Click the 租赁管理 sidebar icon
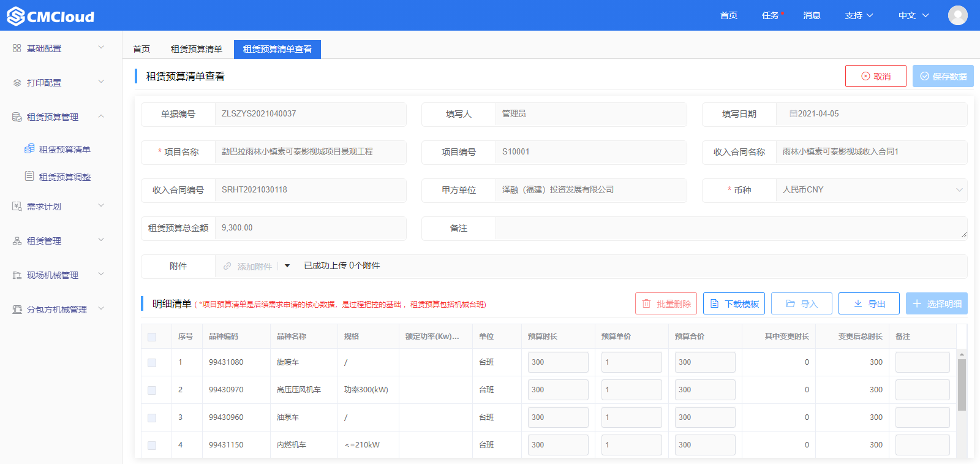Viewport: 980px width, 464px height. 17,241
